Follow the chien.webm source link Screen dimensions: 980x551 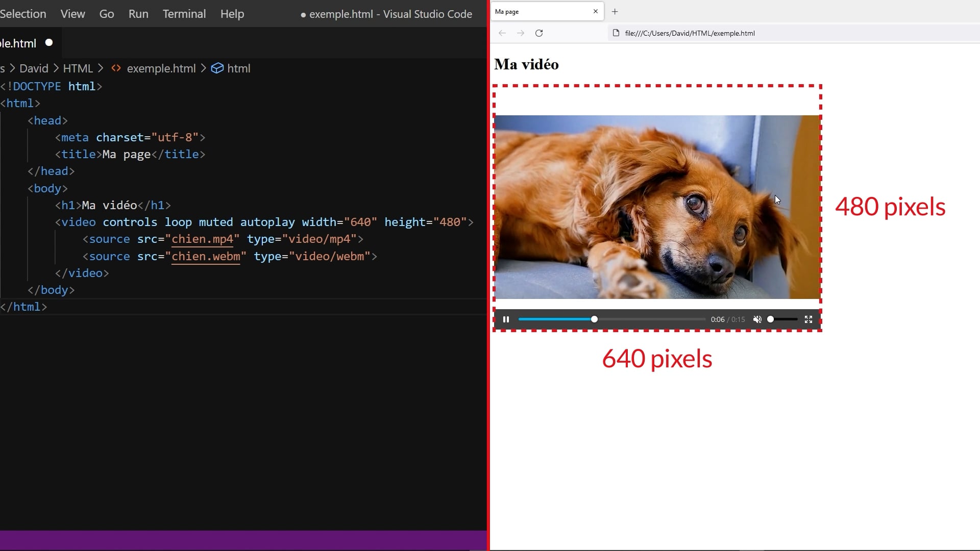206,257
